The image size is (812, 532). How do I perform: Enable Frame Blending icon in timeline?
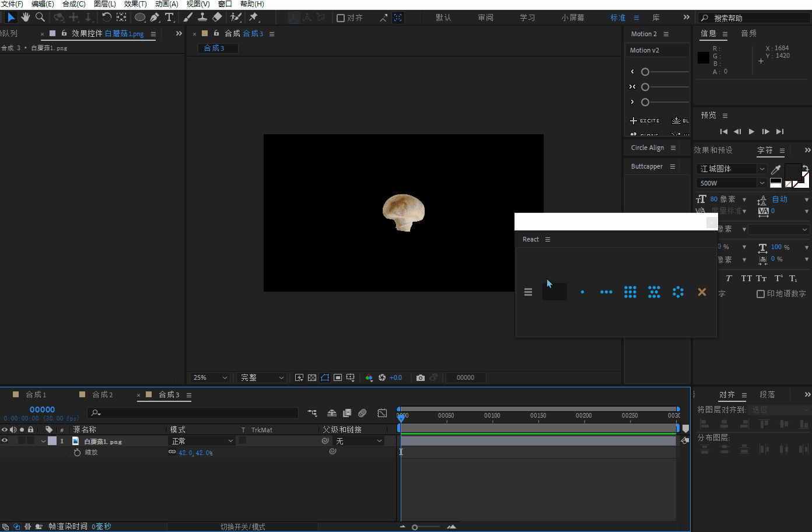pos(347,413)
